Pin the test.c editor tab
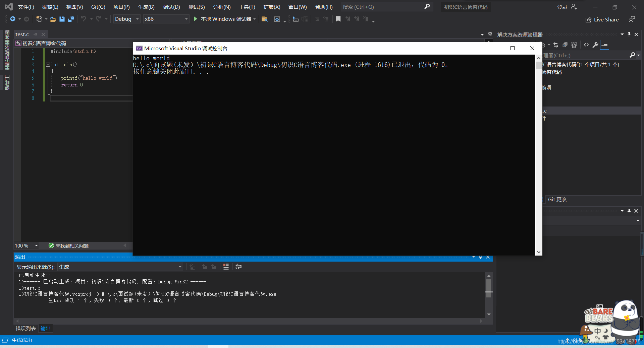 [36, 34]
